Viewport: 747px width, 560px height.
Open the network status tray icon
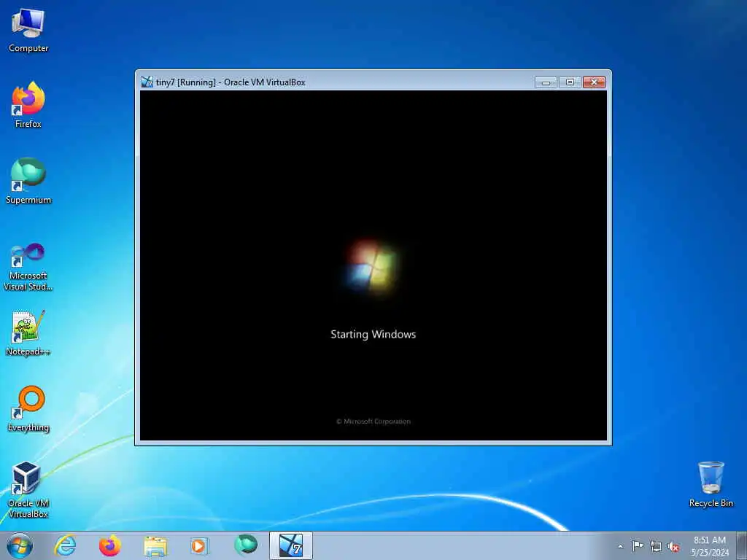(656, 547)
